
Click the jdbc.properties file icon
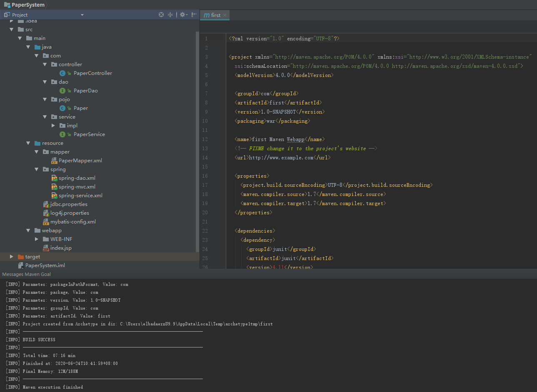tap(46, 204)
